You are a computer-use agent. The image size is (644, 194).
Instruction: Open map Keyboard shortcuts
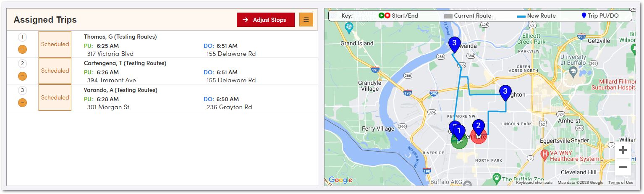pos(534,183)
